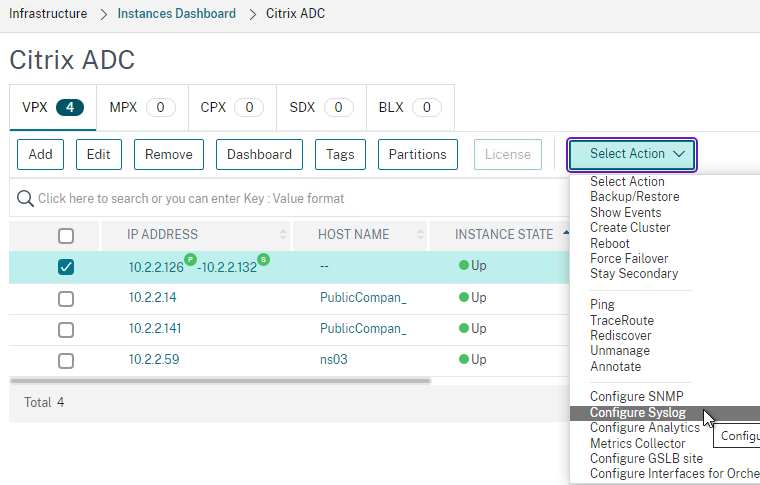Switch to the VPX tab
Image resolution: width=760 pixels, height=485 pixels.
click(53, 107)
